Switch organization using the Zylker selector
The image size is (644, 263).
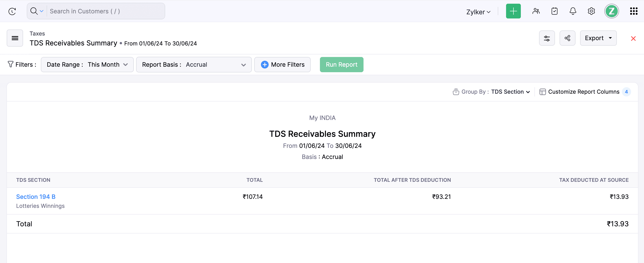tap(478, 12)
